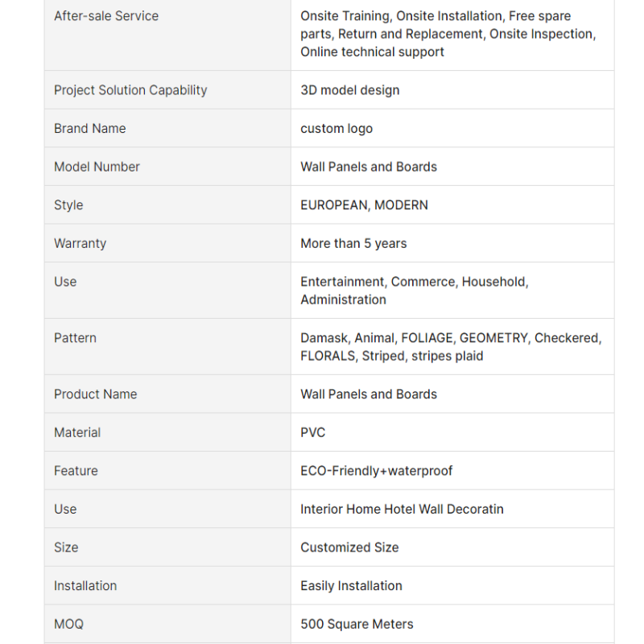Select the "Easily Installation" value
Screen dimensions: 644x644
(351, 585)
